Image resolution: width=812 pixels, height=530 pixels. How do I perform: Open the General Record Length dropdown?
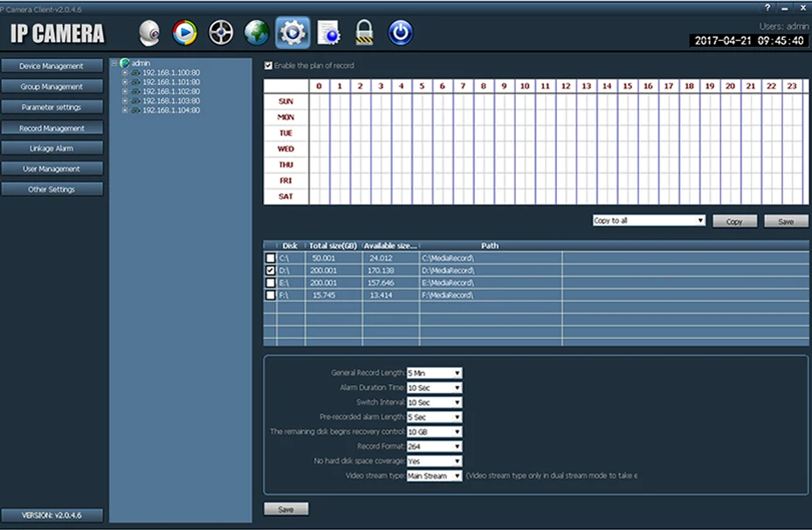(434, 373)
